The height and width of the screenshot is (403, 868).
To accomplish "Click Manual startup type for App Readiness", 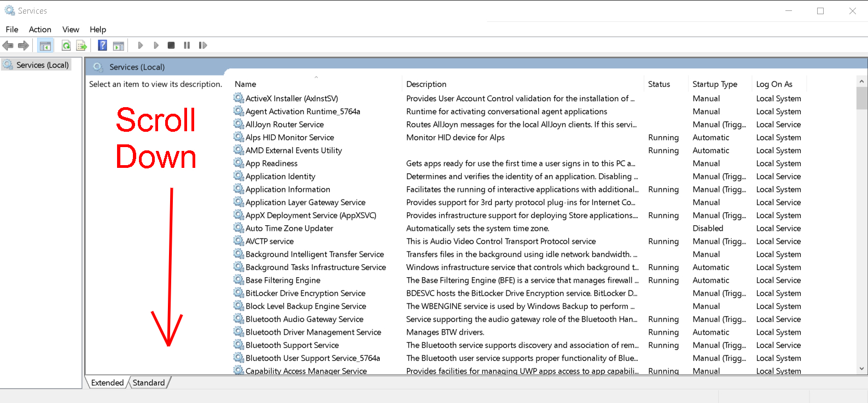I will click(706, 163).
